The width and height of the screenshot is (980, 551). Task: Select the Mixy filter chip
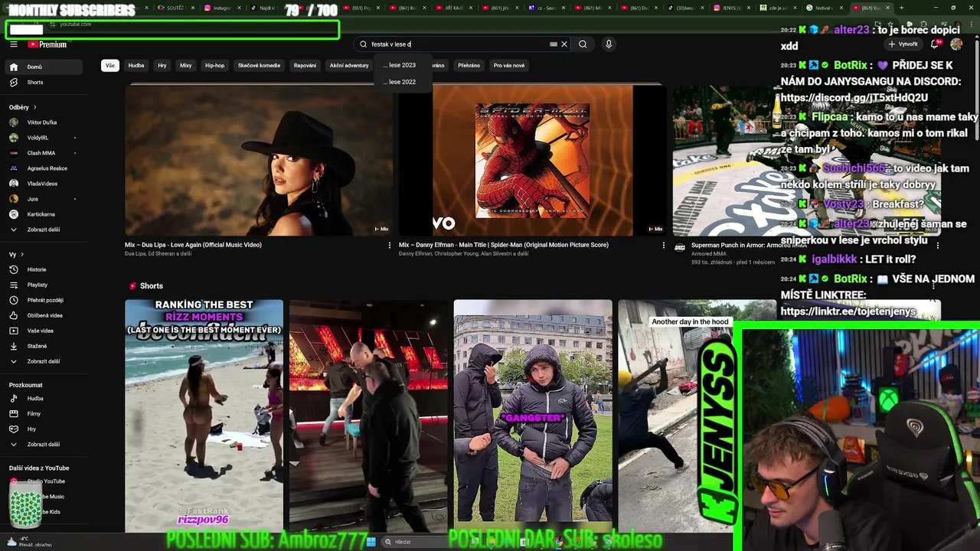[186, 66]
